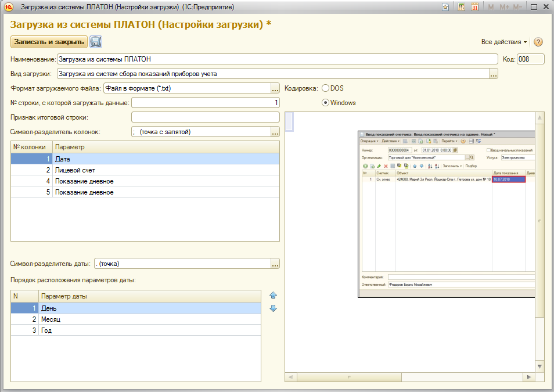Expand the Все действия menu
Screen dimensions: 554x392
tap(504, 42)
